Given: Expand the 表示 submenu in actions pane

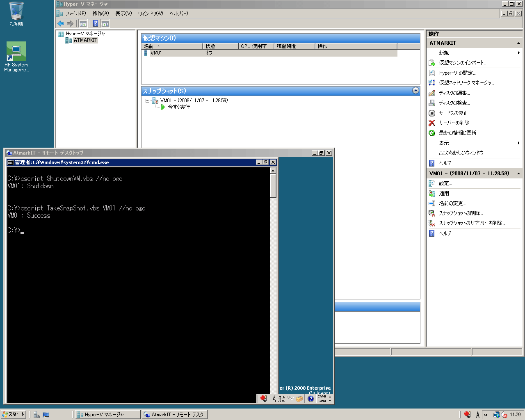Looking at the screenshot, I should (x=518, y=143).
